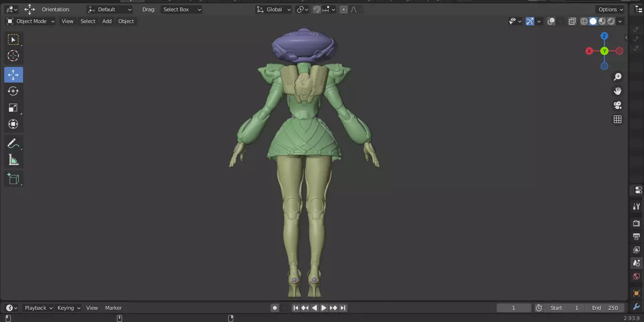
Task: Click the zoom magnifier viewport icon
Action: click(x=618, y=77)
